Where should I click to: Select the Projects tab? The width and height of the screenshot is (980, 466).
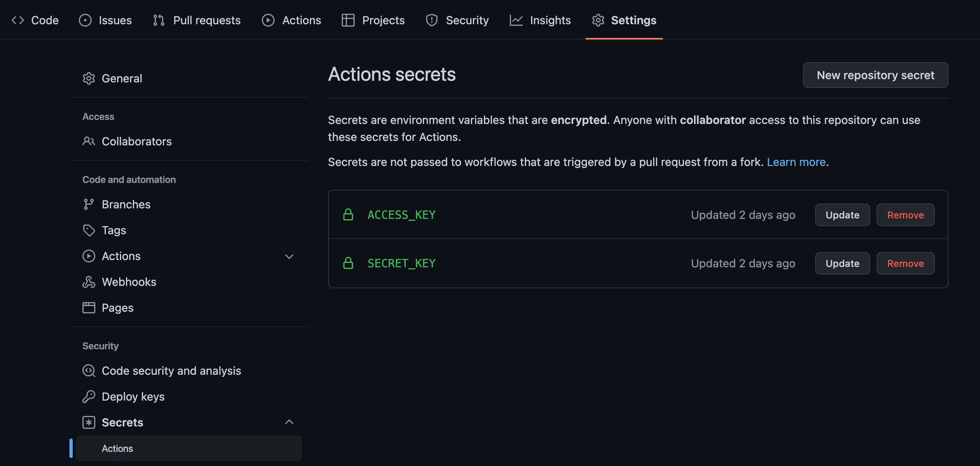[373, 20]
